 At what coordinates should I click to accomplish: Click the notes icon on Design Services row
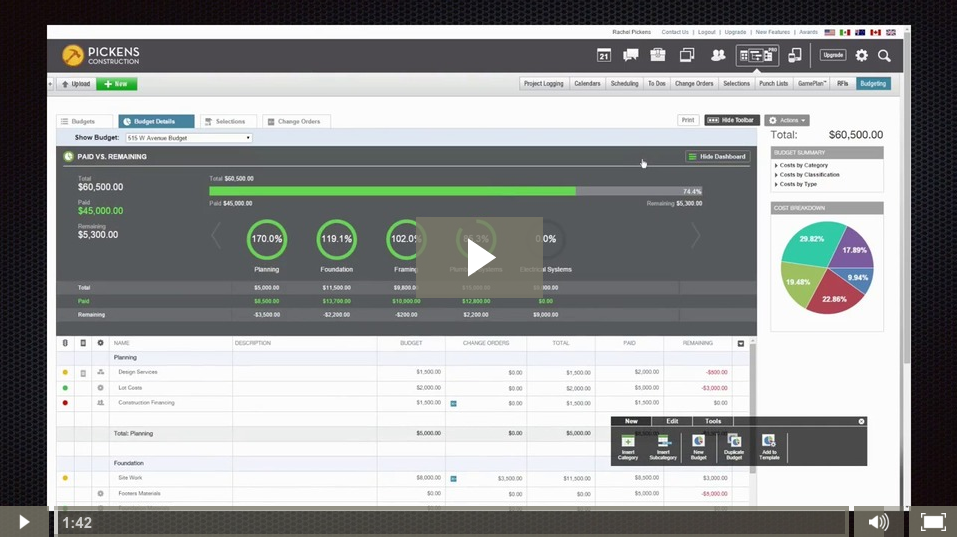click(83, 372)
